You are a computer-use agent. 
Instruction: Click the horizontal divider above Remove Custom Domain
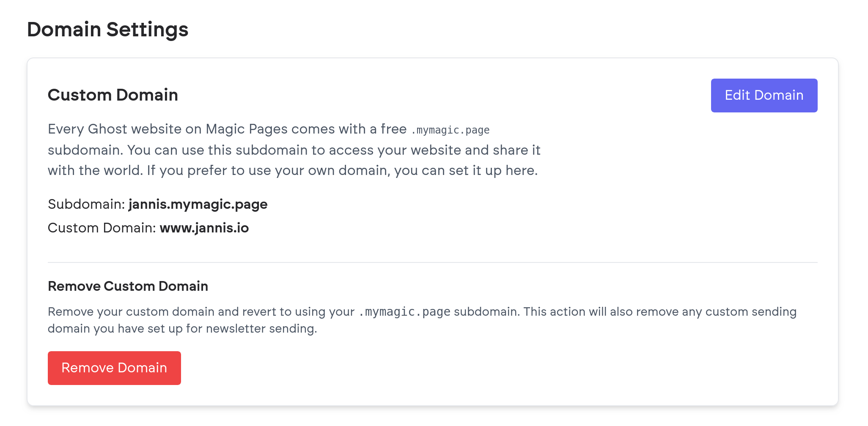tap(432, 262)
